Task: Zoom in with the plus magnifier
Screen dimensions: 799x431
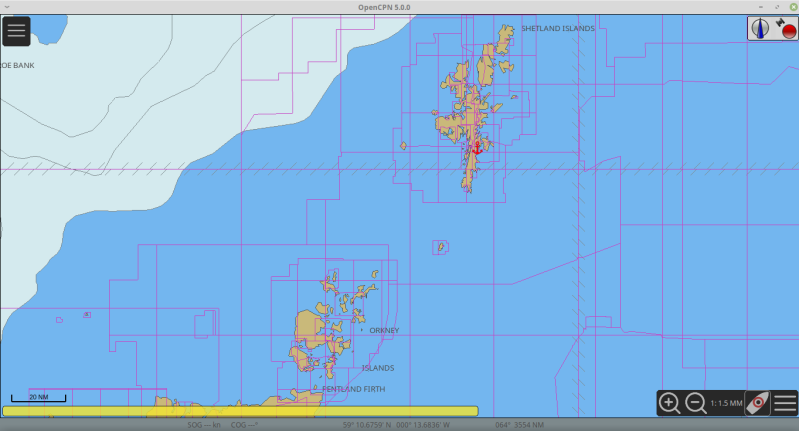Action: pos(670,403)
